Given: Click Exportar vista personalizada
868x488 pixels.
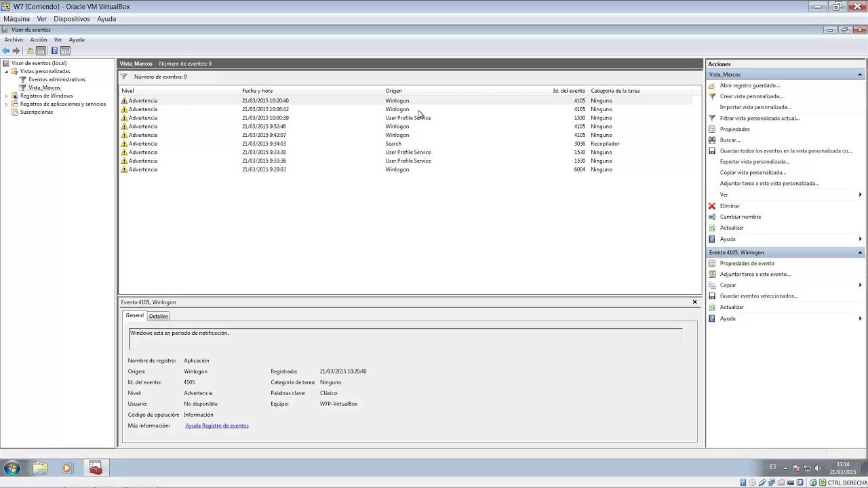Looking at the screenshot, I should point(755,161).
